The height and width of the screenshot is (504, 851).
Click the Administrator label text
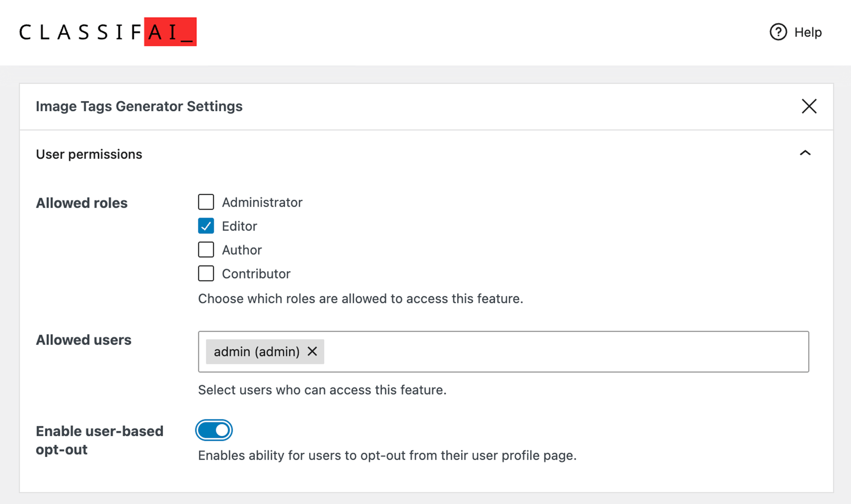[x=262, y=202]
